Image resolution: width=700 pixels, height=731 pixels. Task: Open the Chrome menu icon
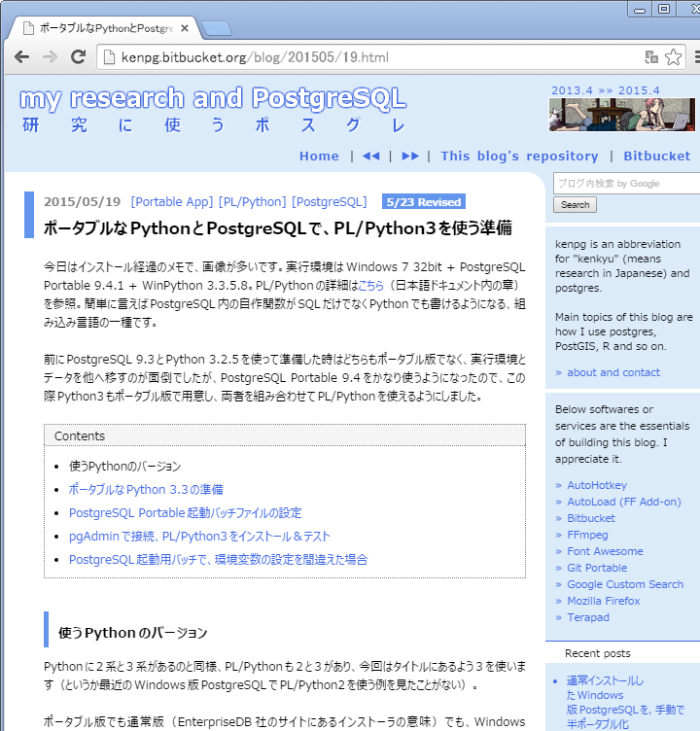coord(697,57)
